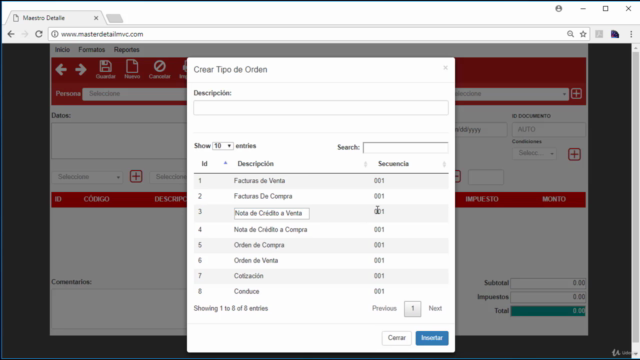Viewport: 640px width, 360px height.
Task: Click the Cotización row
Action: [x=321, y=276]
